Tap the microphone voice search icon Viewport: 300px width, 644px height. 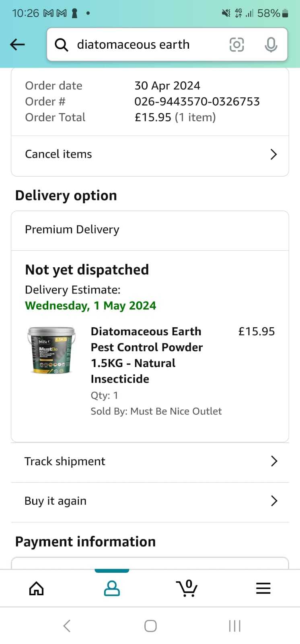(x=271, y=44)
